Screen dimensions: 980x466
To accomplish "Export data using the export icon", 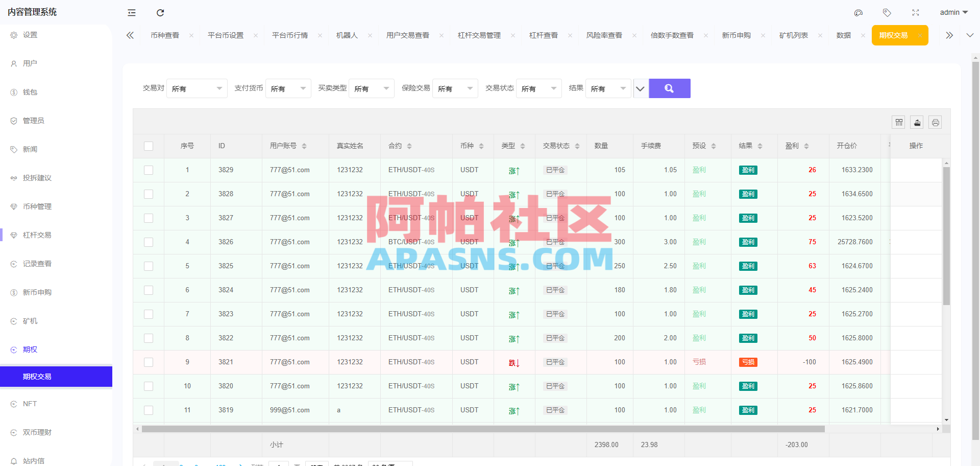I will point(917,122).
